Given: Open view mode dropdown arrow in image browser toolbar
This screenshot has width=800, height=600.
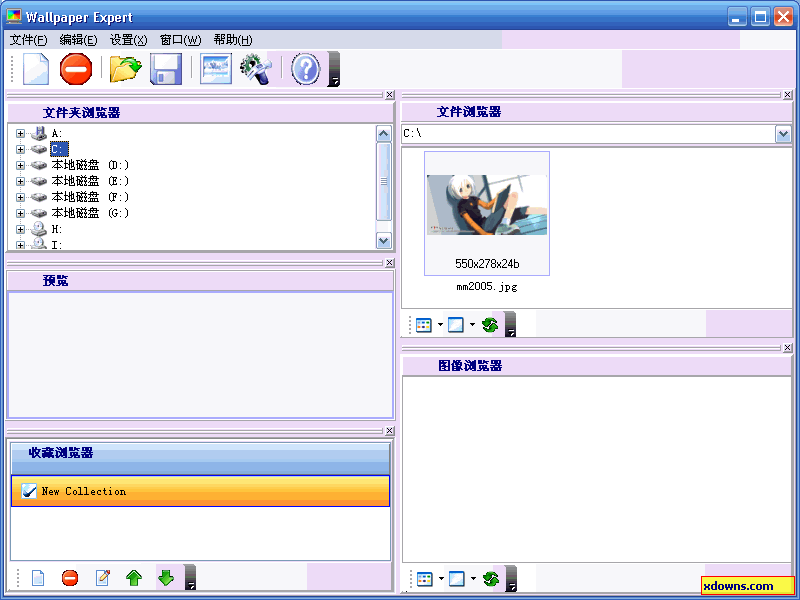Looking at the screenshot, I should coord(441,579).
